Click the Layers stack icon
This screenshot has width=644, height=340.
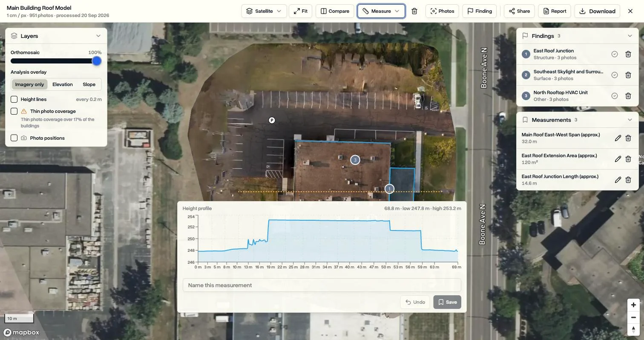click(x=14, y=36)
